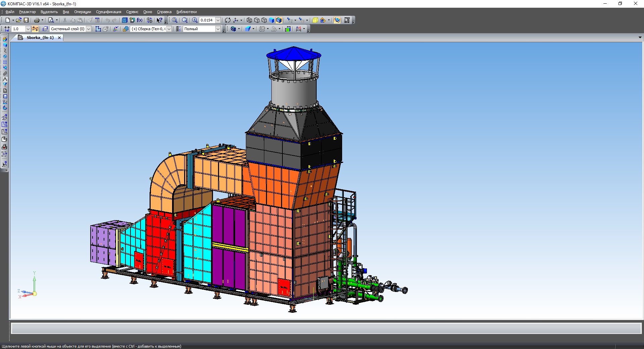Open the Measurements compass tool in sidebar
Viewport: 644px width, 349px height.
(x=5, y=79)
